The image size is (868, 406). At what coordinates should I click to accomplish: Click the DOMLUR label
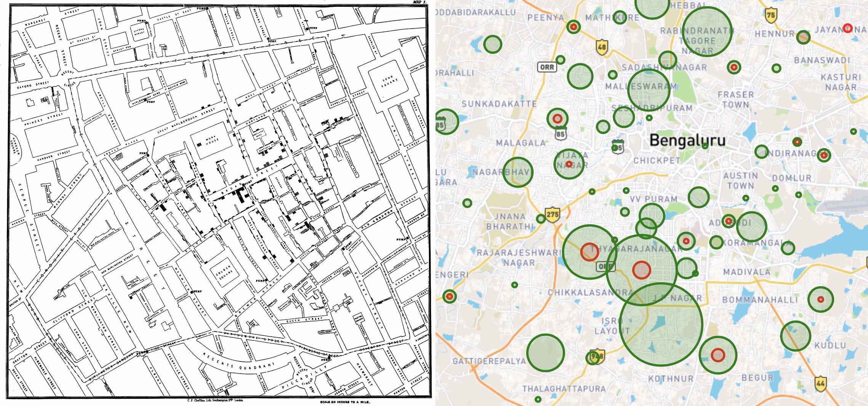point(791,178)
